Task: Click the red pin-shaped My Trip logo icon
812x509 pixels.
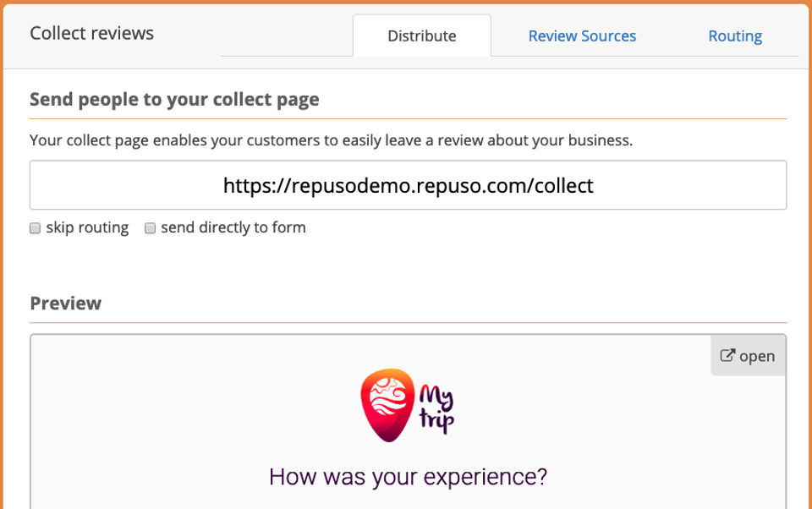Action: (x=387, y=404)
